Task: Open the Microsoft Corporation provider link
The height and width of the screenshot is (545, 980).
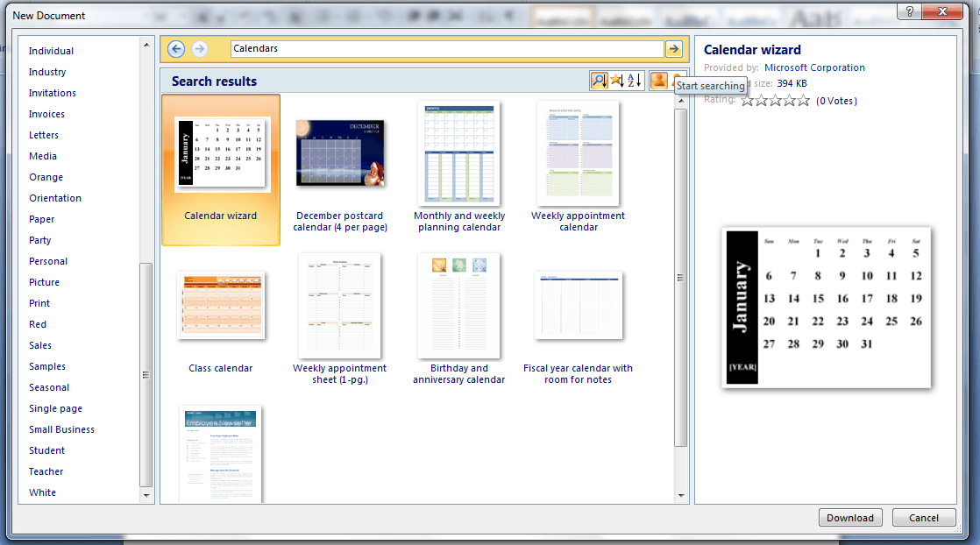Action: pos(814,67)
